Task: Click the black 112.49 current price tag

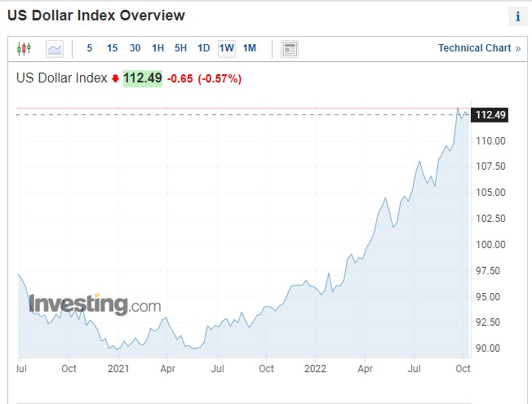Action: [490, 115]
